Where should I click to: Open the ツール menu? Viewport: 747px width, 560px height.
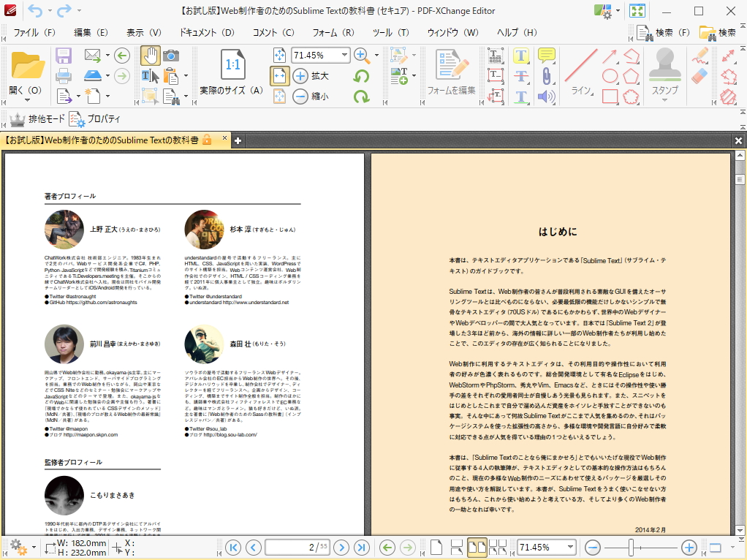tap(390, 32)
